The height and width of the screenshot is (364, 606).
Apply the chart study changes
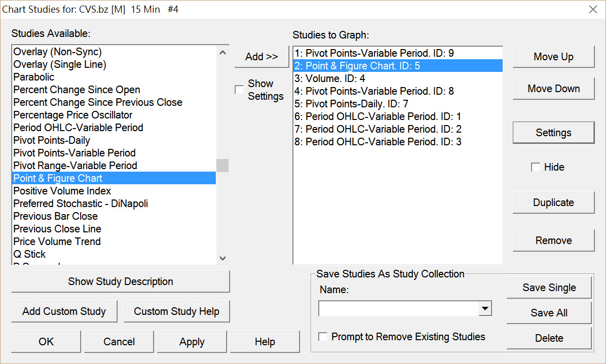192,342
